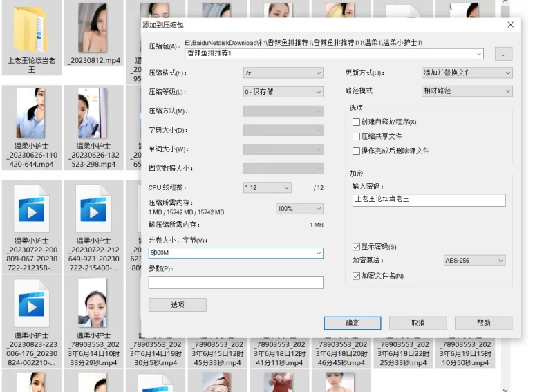This screenshot has width=553, height=392.
Task: Select the 3年6月14日10时33分29秒.mp4 thumbnail
Action: (x=93, y=303)
